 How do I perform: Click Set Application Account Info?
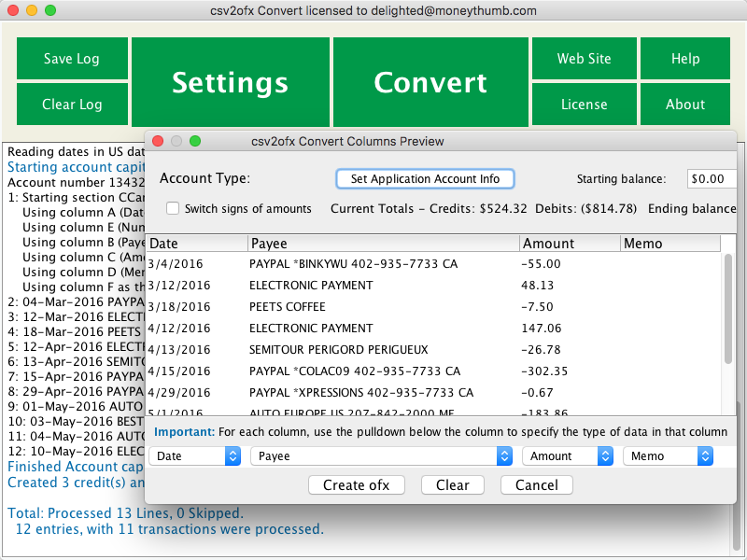click(x=425, y=178)
